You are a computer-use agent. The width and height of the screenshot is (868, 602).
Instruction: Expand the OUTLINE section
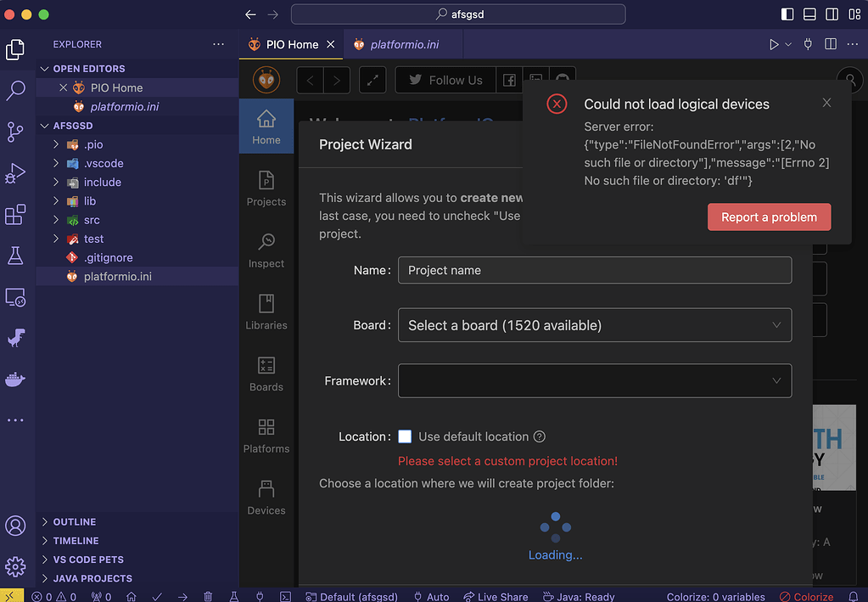pos(75,522)
